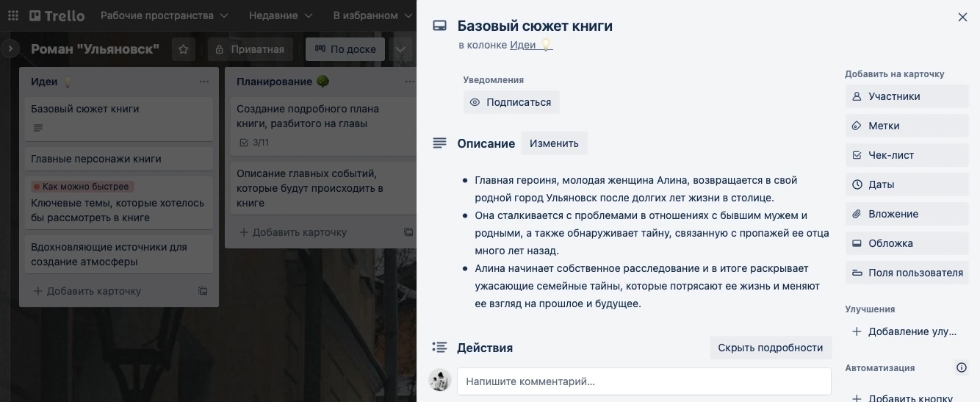Add a Чек-лист to the card
The image size is (980, 402).
(x=907, y=155)
